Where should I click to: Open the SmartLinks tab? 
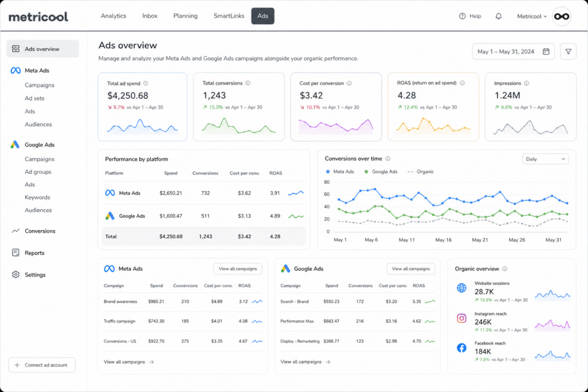tap(229, 15)
